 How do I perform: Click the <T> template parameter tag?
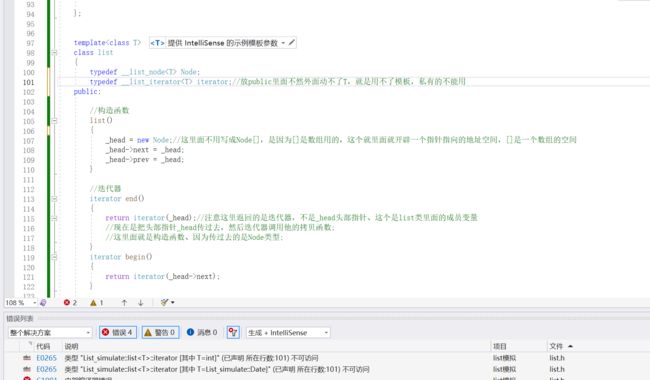[x=157, y=43]
